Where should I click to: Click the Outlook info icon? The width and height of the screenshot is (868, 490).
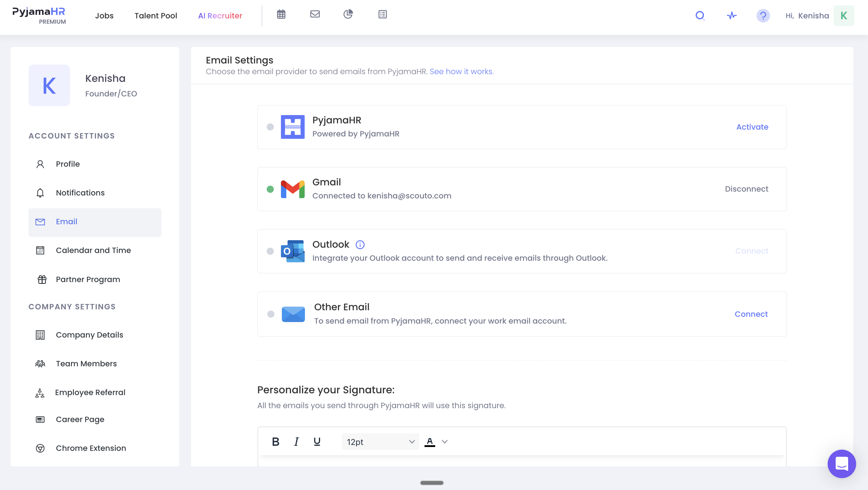(x=360, y=245)
